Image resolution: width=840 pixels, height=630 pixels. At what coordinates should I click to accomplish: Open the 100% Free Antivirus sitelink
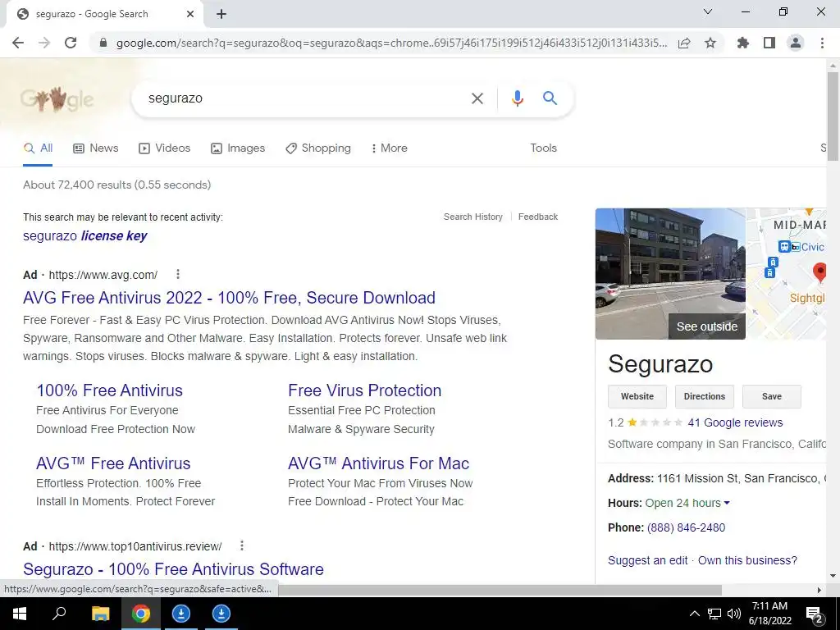(109, 390)
